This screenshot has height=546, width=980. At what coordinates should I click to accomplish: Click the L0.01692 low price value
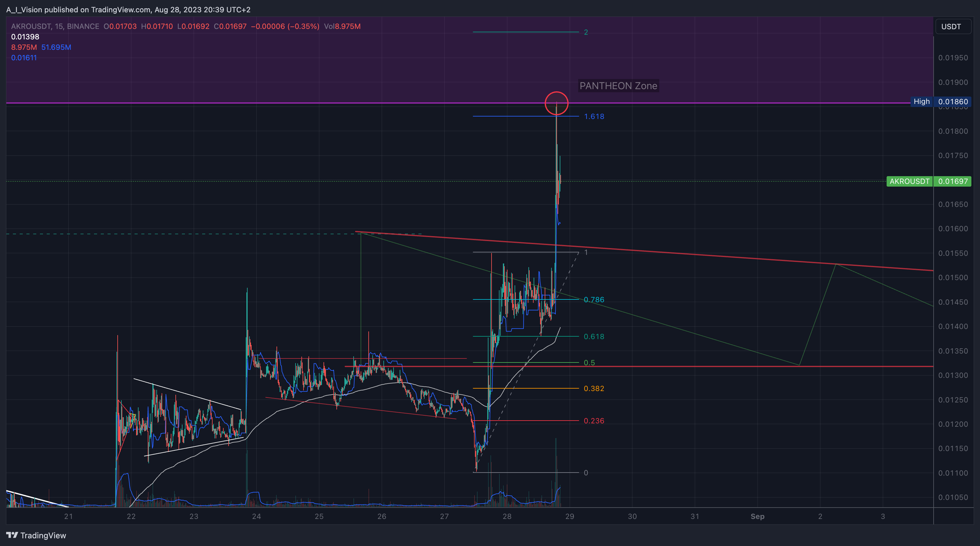click(193, 26)
